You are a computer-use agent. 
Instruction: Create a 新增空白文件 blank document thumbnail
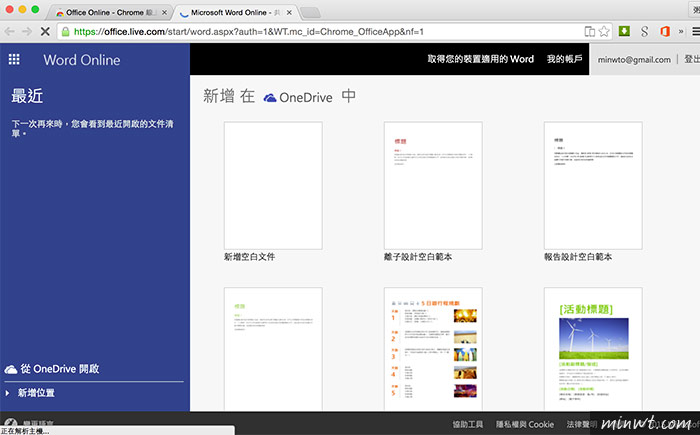pos(273,185)
